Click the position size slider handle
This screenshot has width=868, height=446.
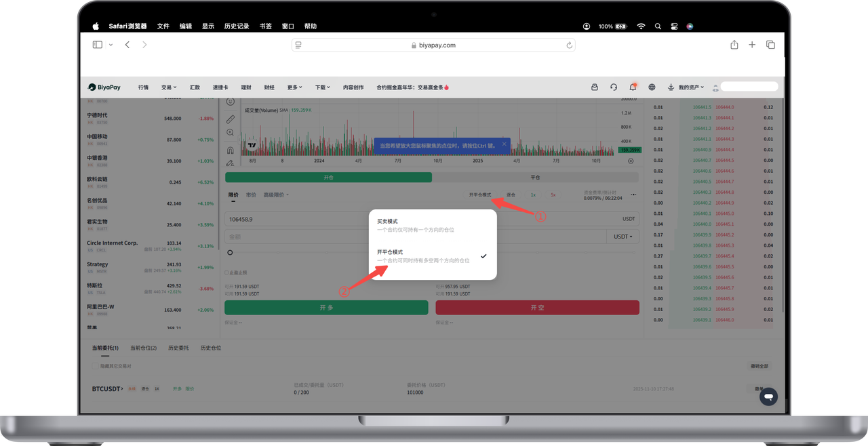point(231,253)
